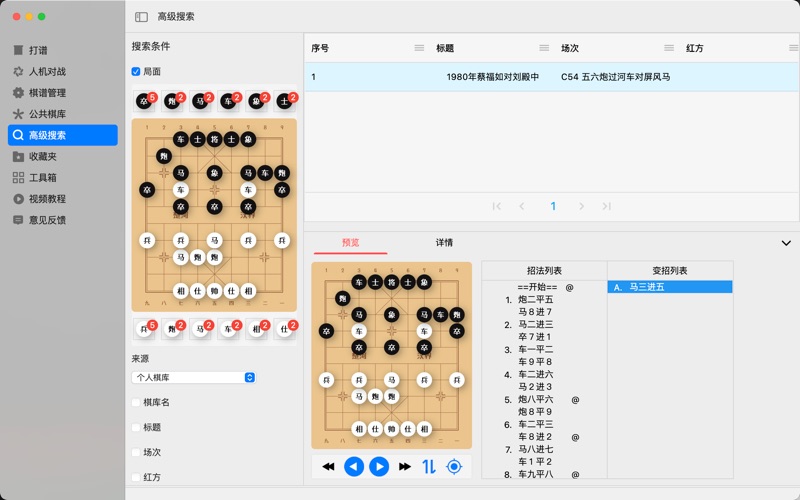Pick the red 车 piece from bottom palette
The image size is (800, 500).
(x=229, y=329)
